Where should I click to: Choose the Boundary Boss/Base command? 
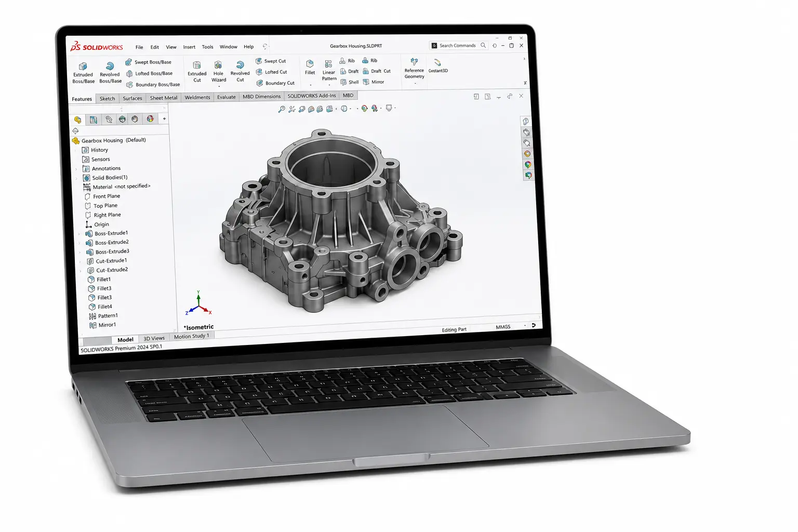[x=153, y=85]
